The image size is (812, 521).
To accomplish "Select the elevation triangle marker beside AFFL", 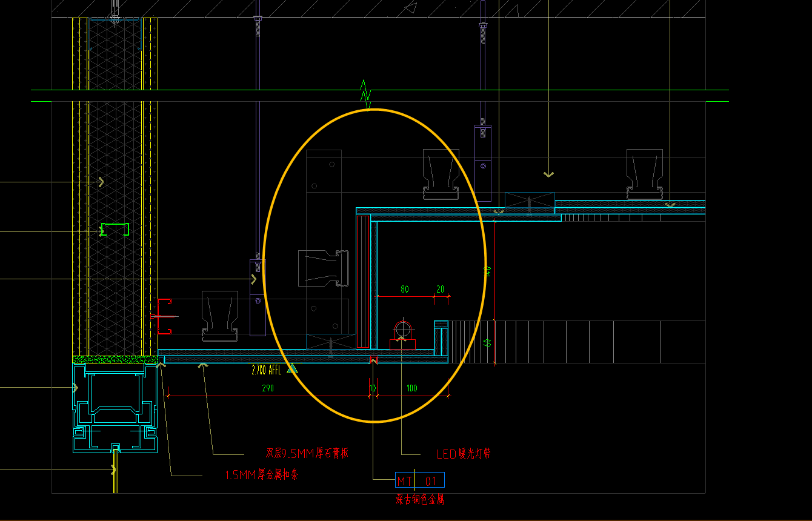I will click(292, 368).
